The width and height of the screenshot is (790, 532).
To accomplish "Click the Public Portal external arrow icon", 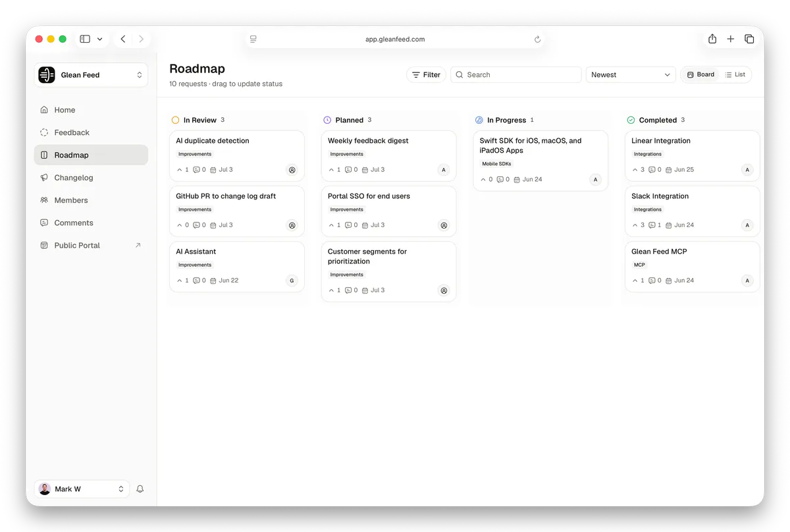I will 138,245.
